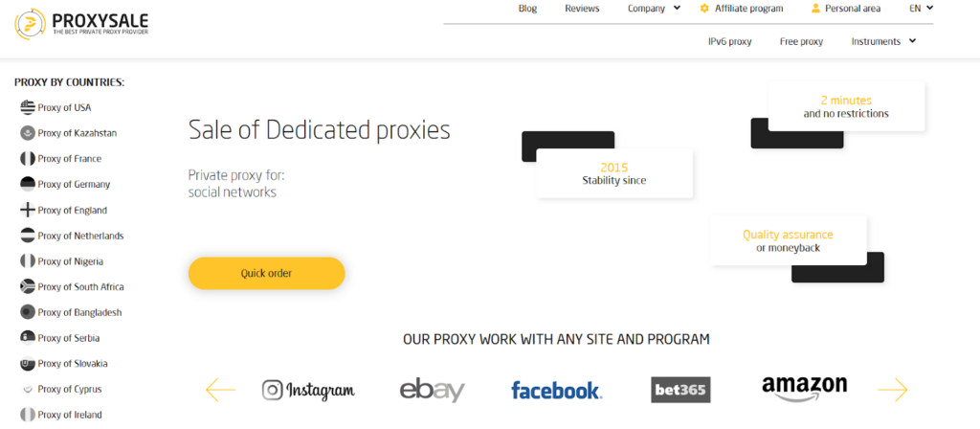Expand the Company dropdown menu
The image size is (980, 429).
pyautogui.click(x=654, y=9)
